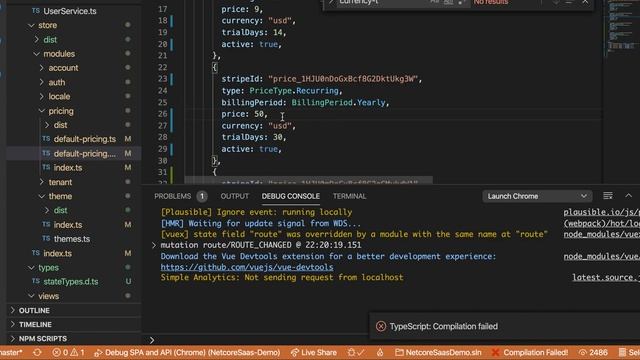Image resolution: width=640 pixels, height=360 pixels.
Task: Expand the TIMELINE section
Action: [x=35, y=324]
